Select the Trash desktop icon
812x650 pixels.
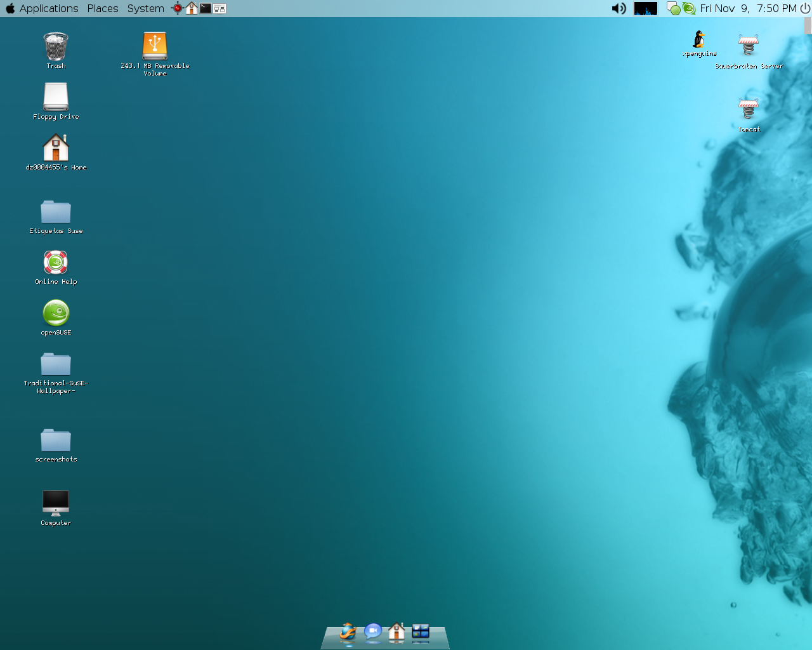click(56, 50)
